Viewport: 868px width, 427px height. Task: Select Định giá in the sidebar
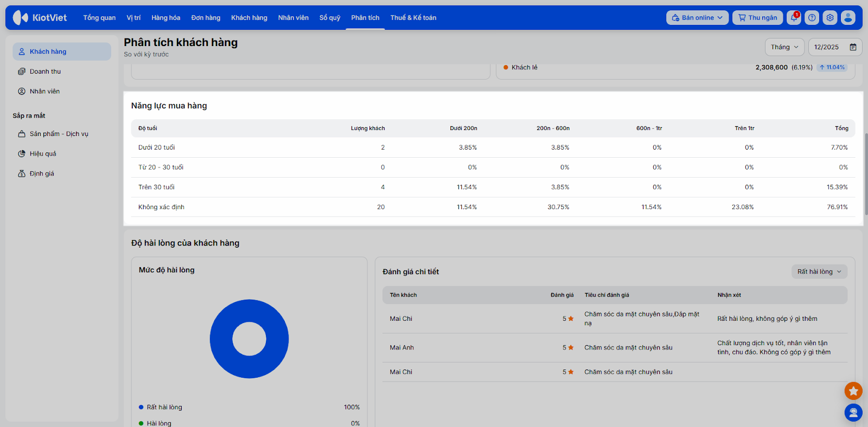pyautogui.click(x=42, y=174)
